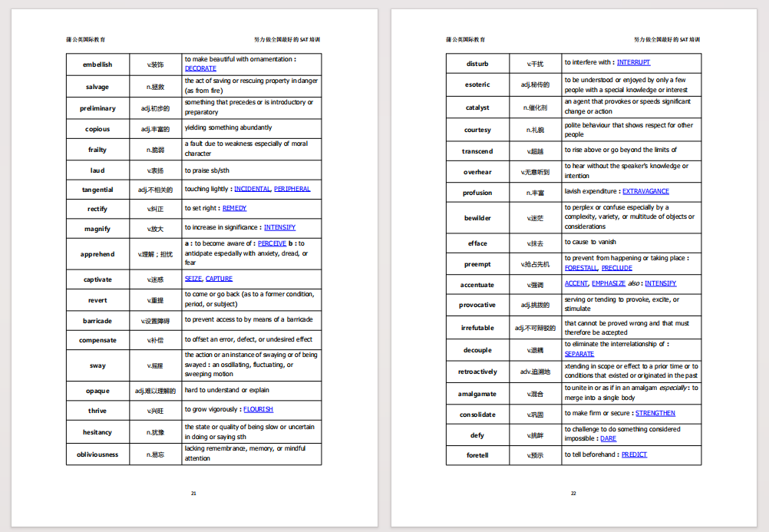Click the INTERRUPT link for disturb

pos(633,62)
